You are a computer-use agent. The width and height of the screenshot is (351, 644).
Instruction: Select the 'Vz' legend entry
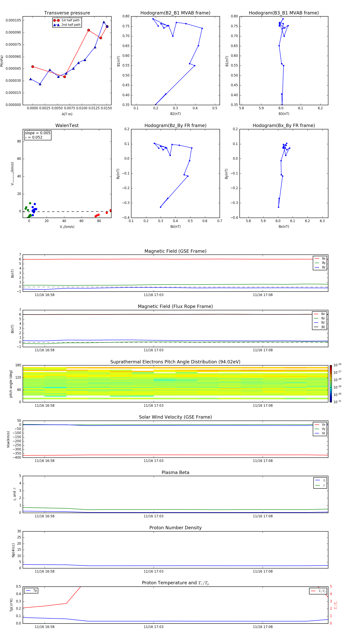coord(320,433)
